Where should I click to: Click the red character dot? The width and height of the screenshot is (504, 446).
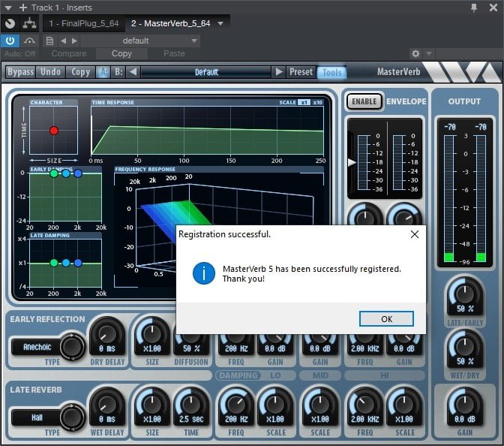(x=54, y=131)
